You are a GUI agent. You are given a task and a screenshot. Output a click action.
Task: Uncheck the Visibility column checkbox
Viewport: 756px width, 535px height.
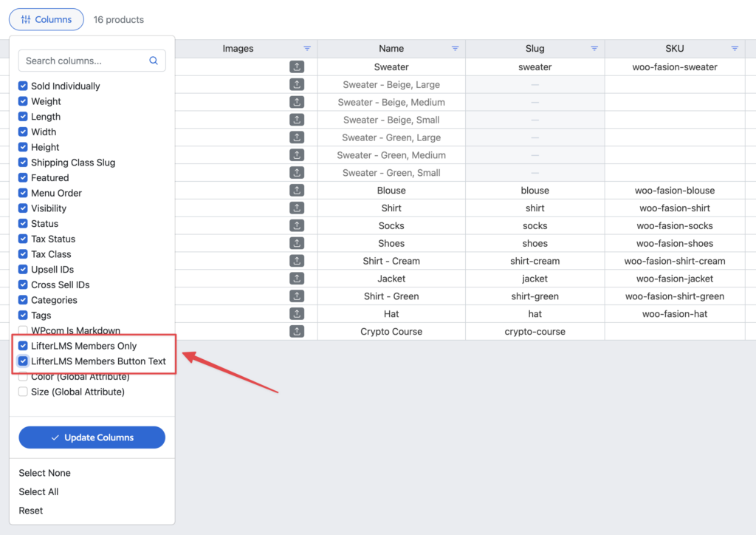23,208
